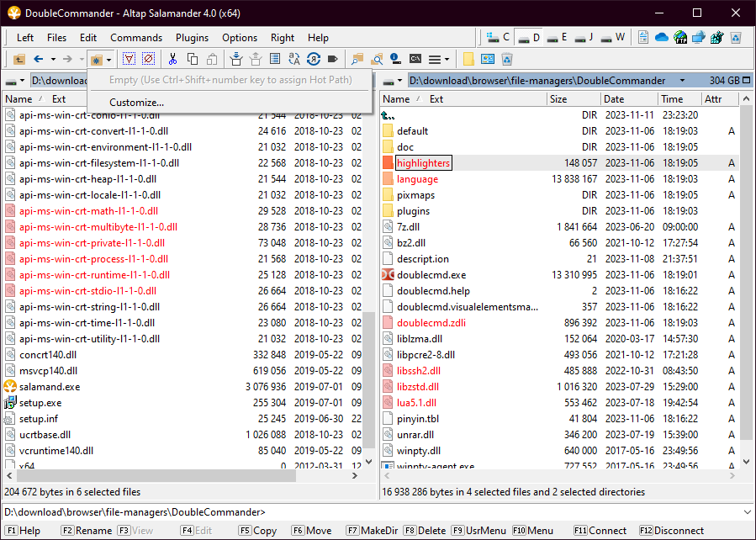Click the Find files magnifier icon
Screen dimensions: 756x540
point(376,59)
